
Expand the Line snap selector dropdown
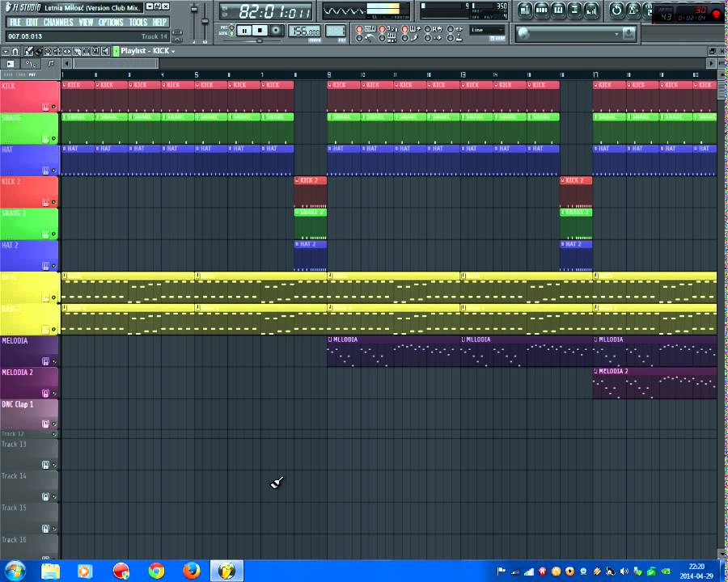[x=488, y=31]
